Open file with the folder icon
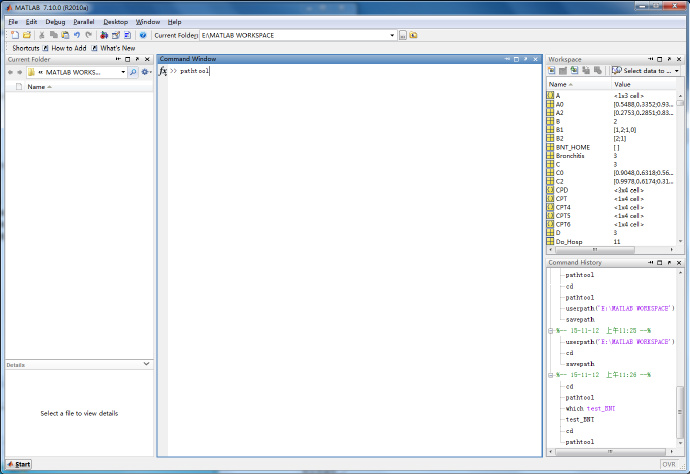690x474 pixels. 27,35
